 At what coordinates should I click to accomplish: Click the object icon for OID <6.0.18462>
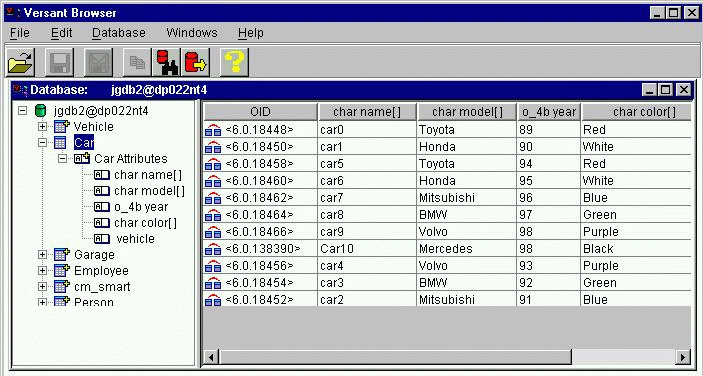click(x=213, y=198)
